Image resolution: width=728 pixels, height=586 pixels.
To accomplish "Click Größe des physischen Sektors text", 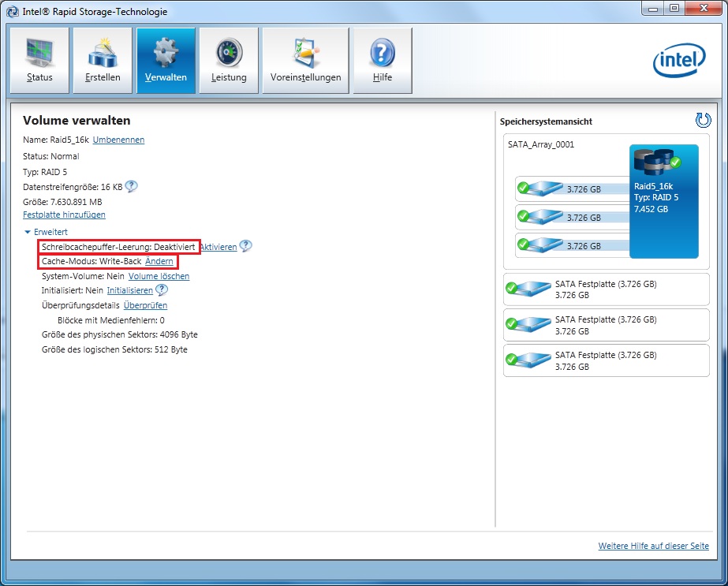I will click(x=120, y=334).
